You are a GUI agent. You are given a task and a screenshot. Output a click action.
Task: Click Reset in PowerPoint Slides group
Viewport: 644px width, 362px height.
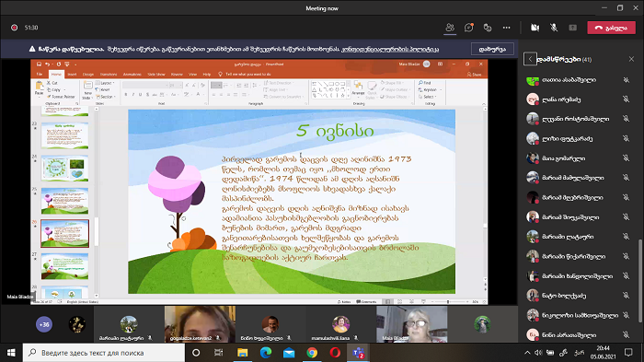click(103, 89)
